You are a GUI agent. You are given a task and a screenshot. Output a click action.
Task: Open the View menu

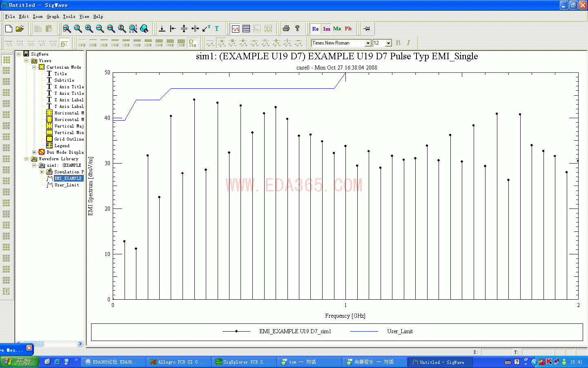pyautogui.click(x=85, y=17)
